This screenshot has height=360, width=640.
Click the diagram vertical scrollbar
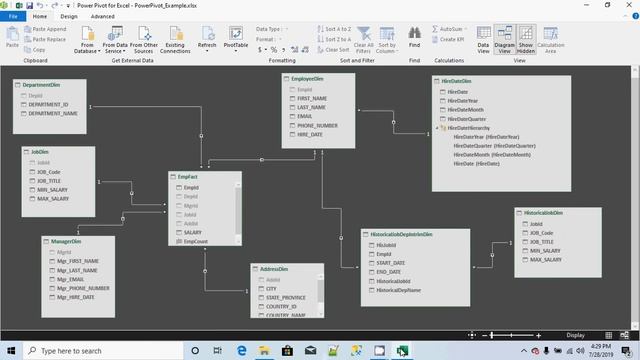tap(635, 198)
